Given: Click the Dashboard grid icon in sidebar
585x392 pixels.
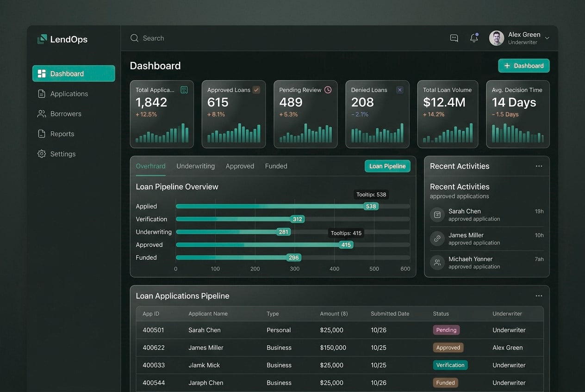Looking at the screenshot, I should tap(42, 73).
